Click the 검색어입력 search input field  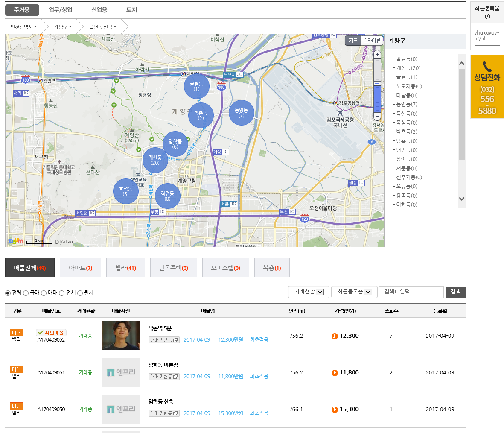411,292
